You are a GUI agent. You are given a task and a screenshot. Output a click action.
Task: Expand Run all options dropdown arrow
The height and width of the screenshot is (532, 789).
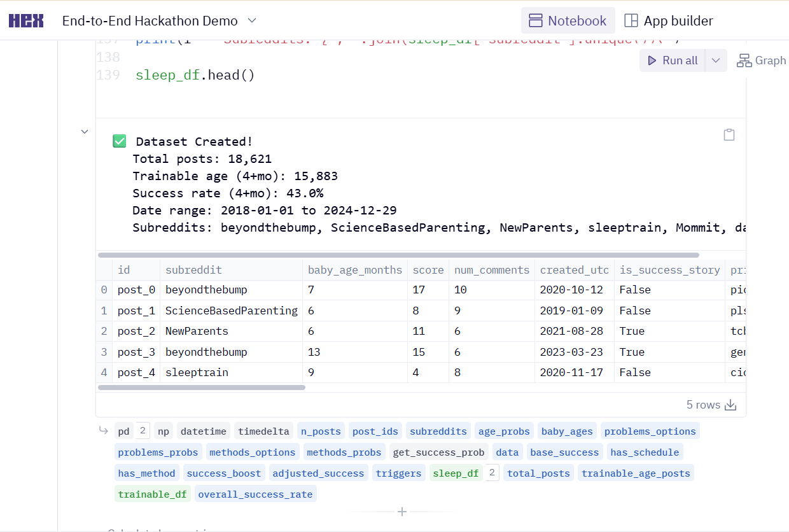[x=716, y=60]
